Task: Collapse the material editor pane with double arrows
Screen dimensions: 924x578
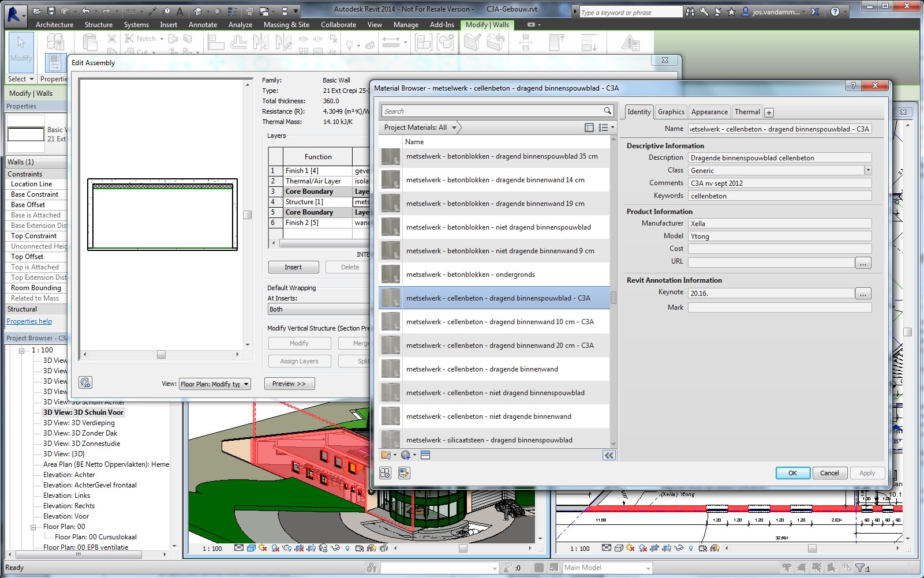Action: (609, 455)
